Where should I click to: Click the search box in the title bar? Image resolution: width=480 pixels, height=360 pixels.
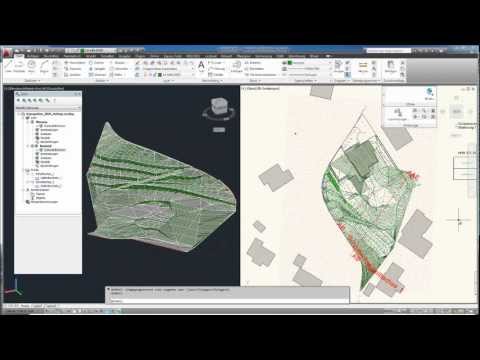(389, 51)
